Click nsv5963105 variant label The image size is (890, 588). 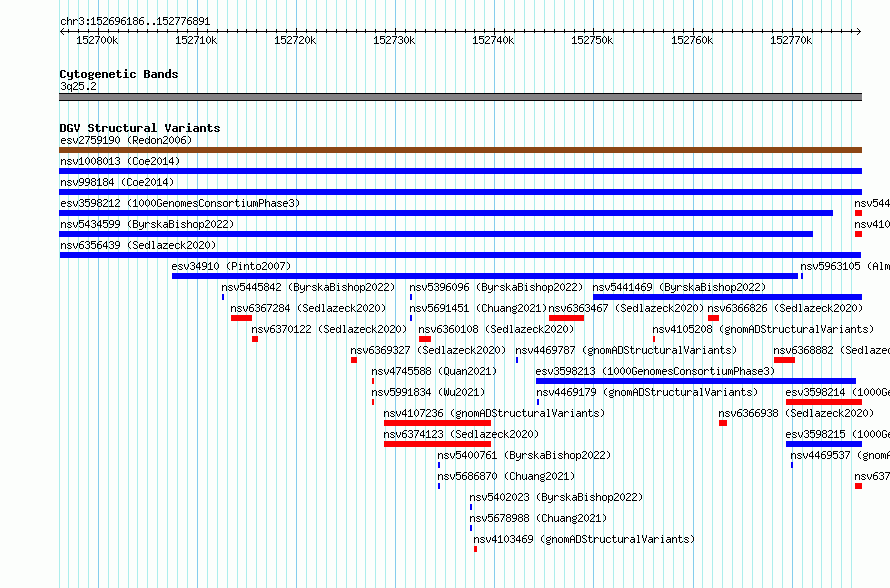pos(845,266)
